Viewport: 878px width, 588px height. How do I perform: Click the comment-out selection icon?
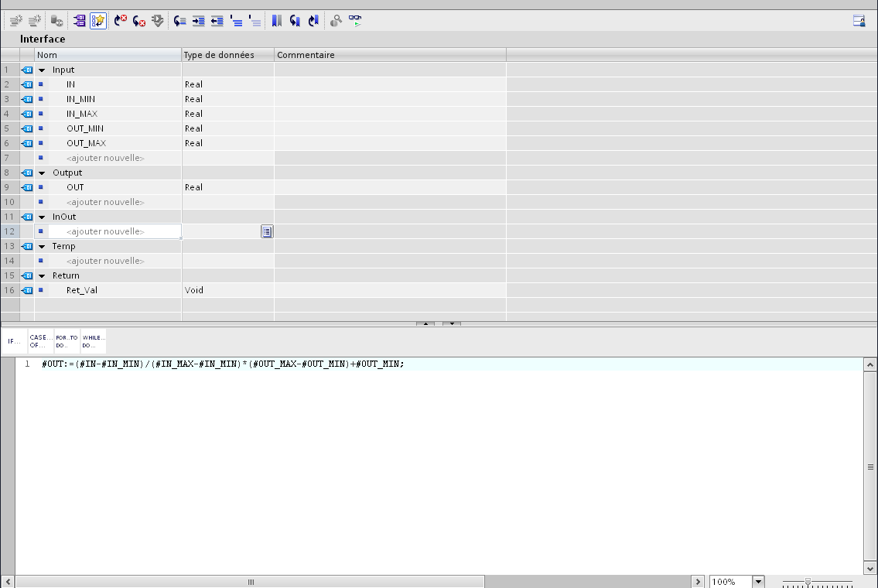(x=236, y=21)
